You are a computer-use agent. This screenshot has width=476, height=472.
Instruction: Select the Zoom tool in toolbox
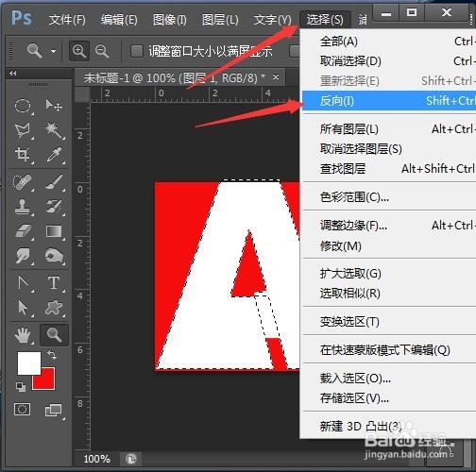coord(54,334)
